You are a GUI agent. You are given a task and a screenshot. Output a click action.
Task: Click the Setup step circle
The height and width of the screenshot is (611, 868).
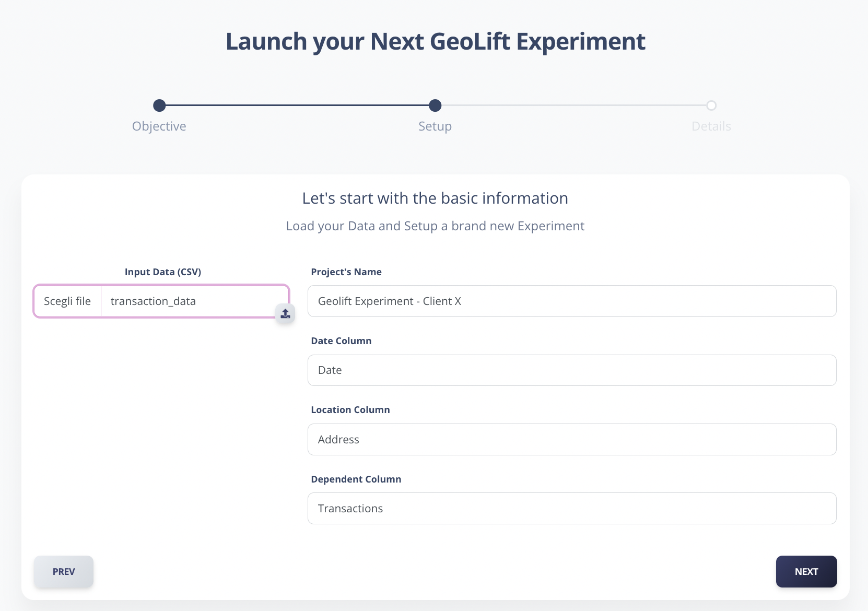(x=435, y=105)
